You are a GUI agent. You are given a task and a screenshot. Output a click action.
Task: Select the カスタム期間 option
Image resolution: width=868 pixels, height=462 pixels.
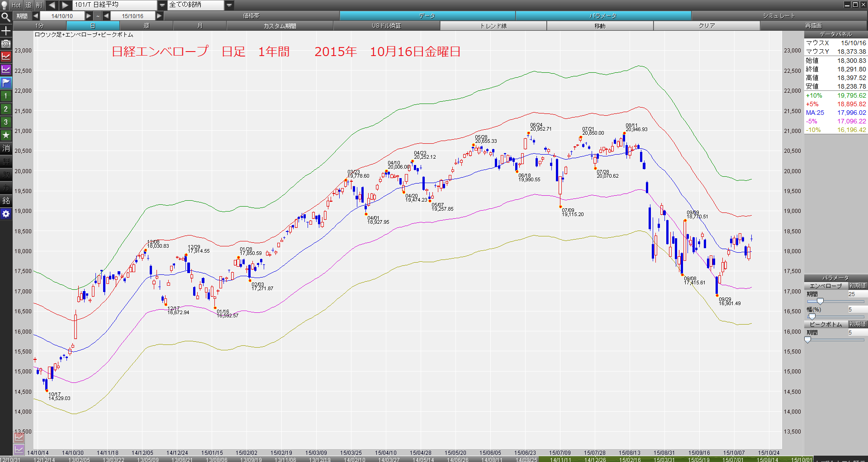[x=280, y=26]
